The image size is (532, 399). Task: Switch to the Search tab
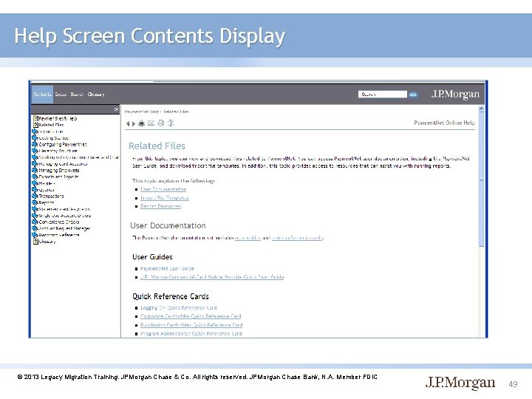tap(77, 95)
